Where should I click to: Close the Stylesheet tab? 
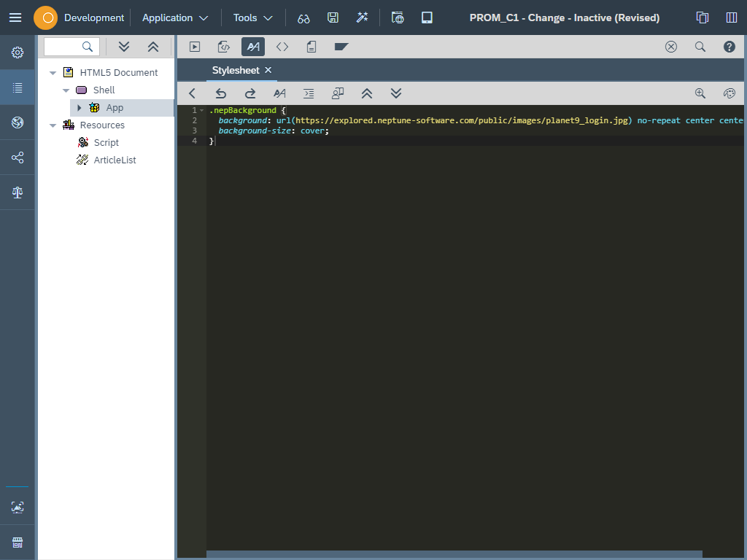click(267, 70)
